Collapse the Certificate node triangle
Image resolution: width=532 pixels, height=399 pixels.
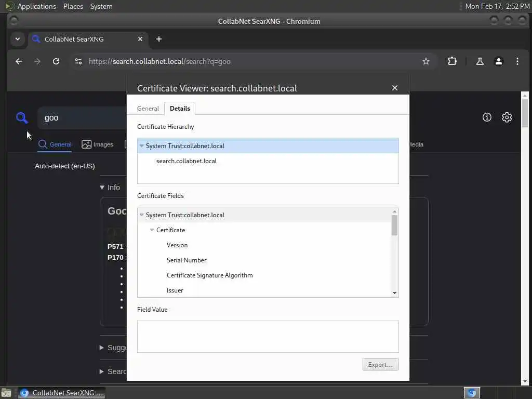[x=152, y=230]
